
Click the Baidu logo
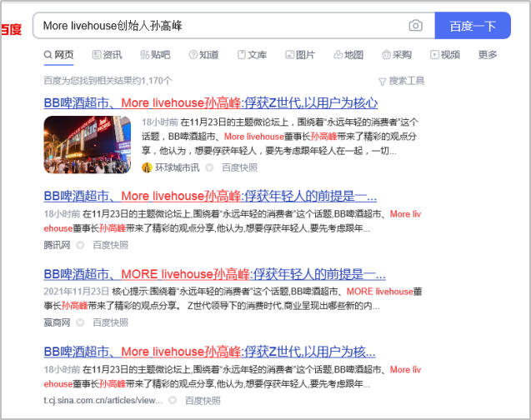coord(11,30)
